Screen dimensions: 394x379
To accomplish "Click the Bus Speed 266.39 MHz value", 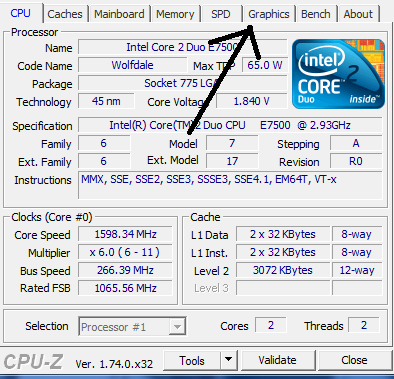I will pos(125,270).
